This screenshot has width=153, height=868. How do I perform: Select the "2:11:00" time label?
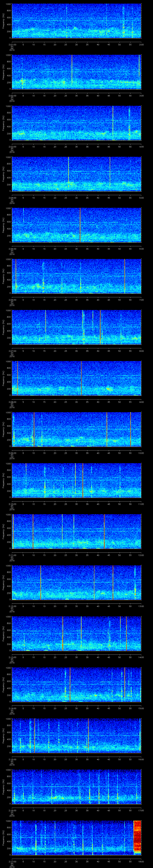12,555
